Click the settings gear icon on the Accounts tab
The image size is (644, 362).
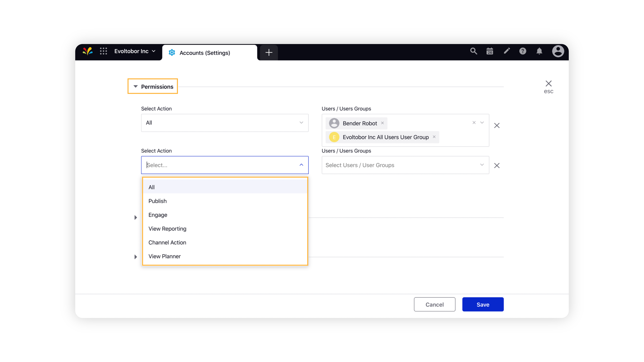click(x=172, y=53)
